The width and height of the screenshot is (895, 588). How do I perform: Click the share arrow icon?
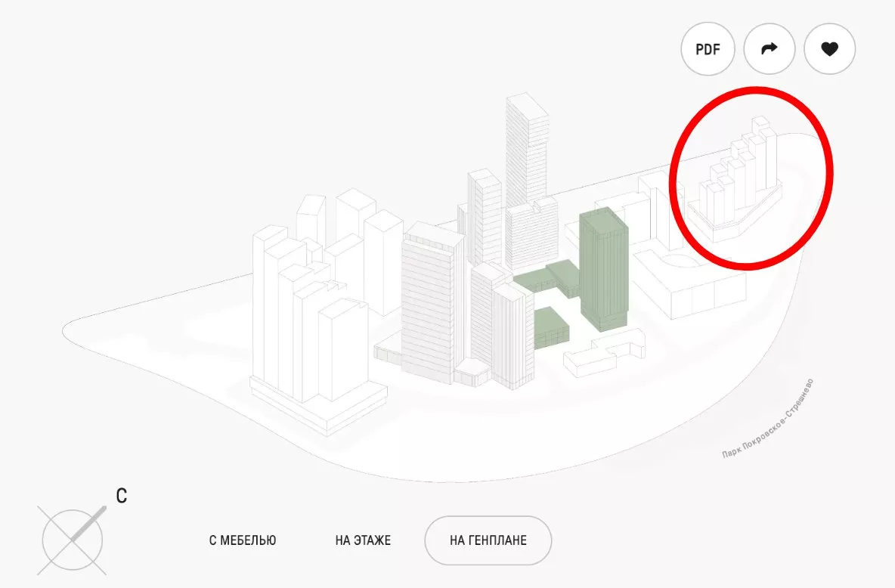tap(770, 49)
